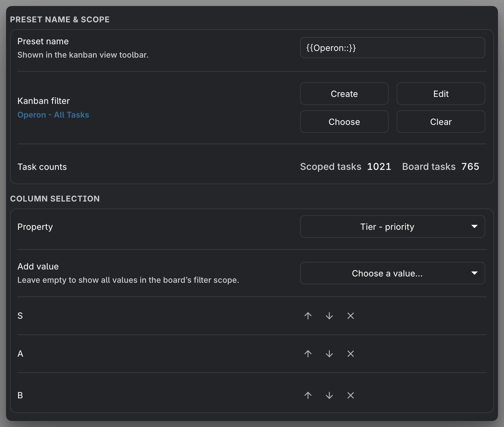Click the Task counts label
This screenshot has width=504, height=427.
coord(42,167)
